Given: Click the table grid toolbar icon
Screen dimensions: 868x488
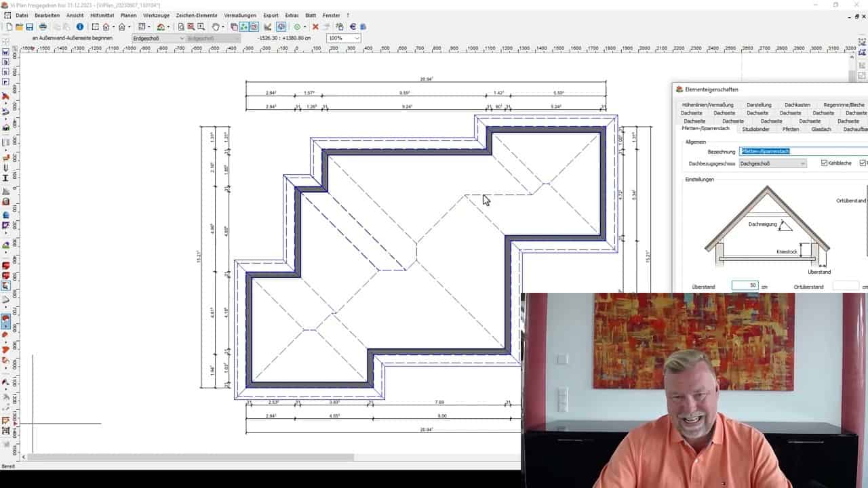Looking at the screenshot, I should pos(142,27).
